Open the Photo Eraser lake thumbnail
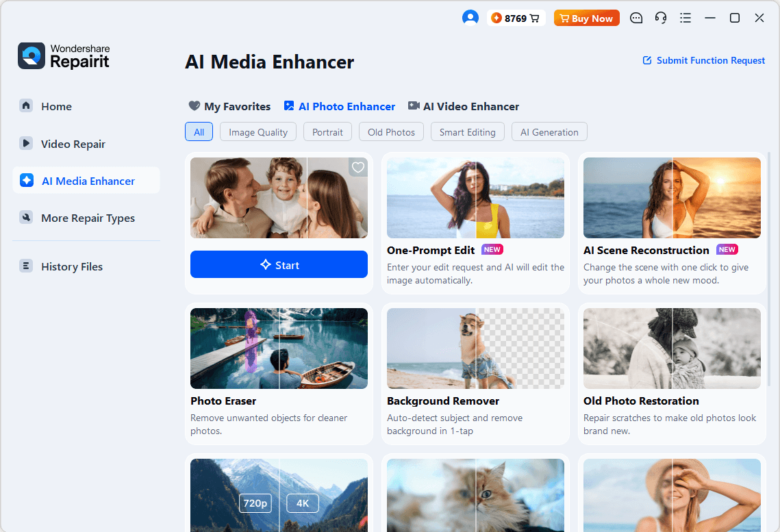The image size is (780, 532). tap(279, 349)
